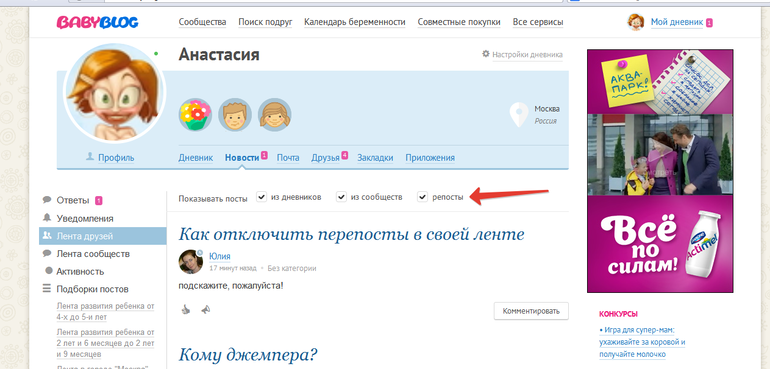Open post 'Кому джемпера?'

(x=248, y=354)
